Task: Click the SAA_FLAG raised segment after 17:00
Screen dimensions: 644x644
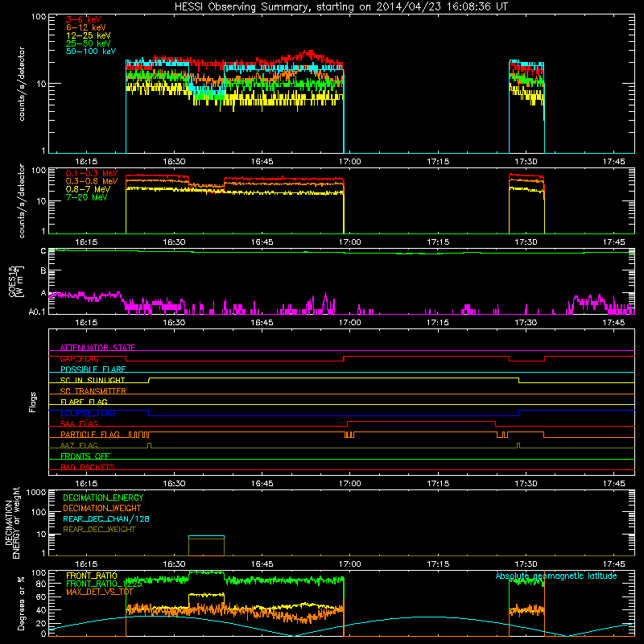Action: tap(421, 422)
